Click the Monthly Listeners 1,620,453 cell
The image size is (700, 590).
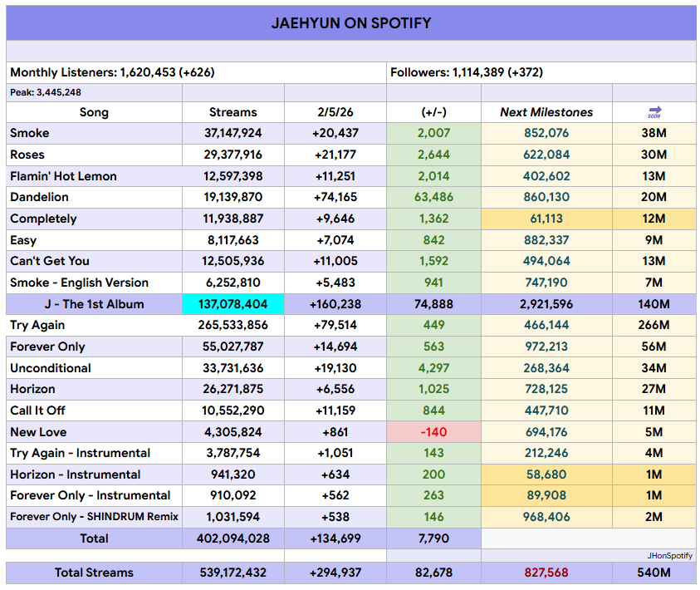tap(197, 72)
